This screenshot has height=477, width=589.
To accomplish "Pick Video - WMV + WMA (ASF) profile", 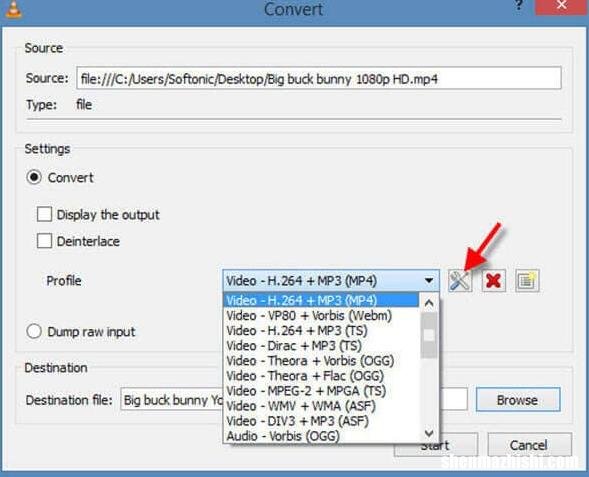I will pyautogui.click(x=301, y=406).
